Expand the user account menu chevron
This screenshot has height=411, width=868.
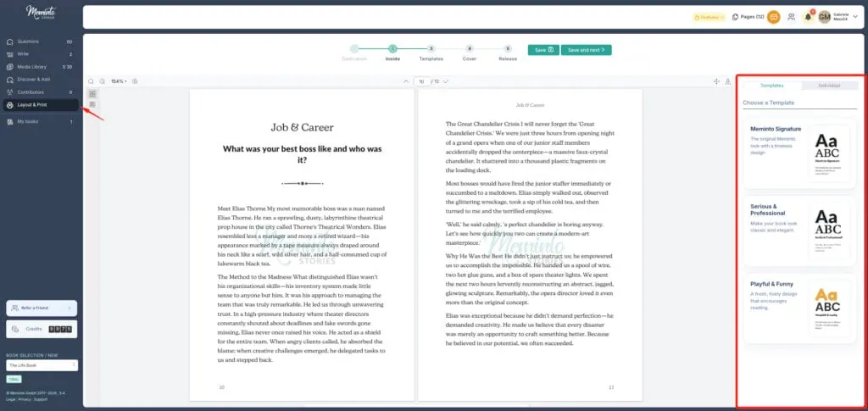tap(855, 17)
